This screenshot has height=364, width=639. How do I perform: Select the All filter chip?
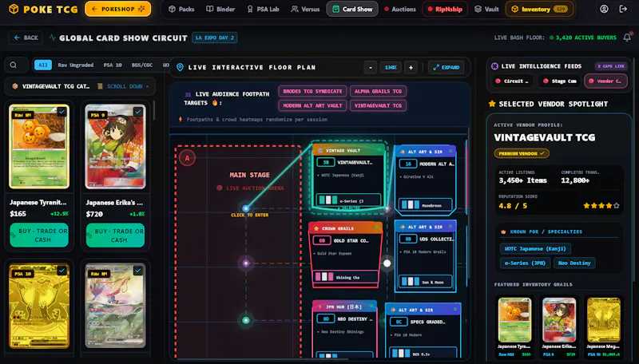43,65
